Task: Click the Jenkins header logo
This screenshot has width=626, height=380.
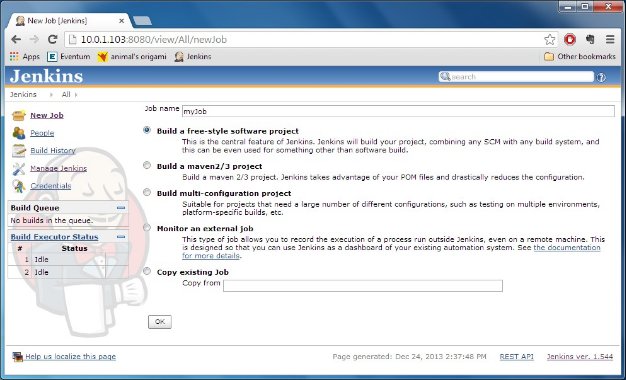Action: (x=46, y=76)
